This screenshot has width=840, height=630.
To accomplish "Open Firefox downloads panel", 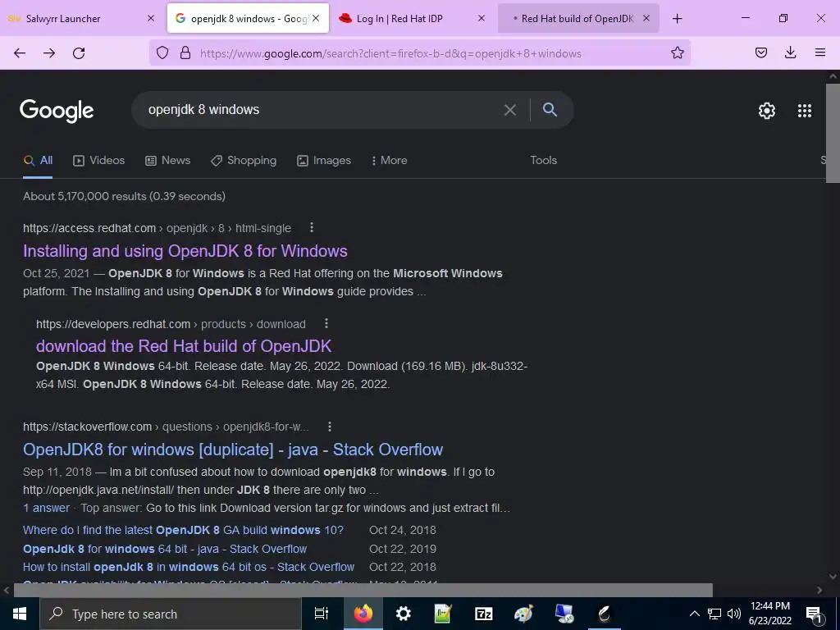I will click(790, 52).
